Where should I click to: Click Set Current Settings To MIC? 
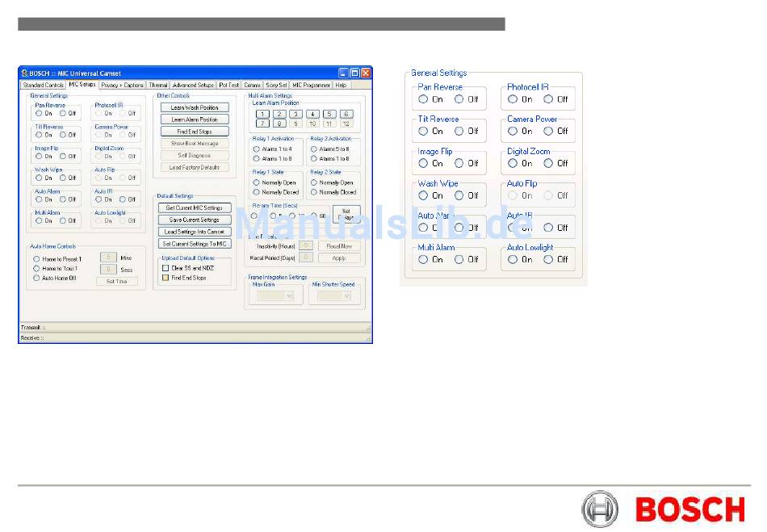[195, 244]
